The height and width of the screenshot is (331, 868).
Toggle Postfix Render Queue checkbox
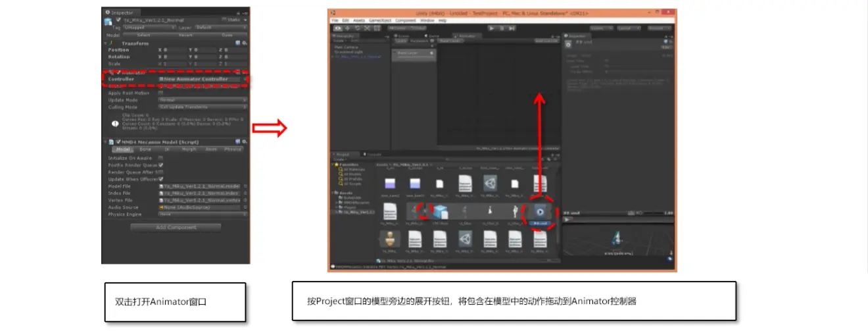pyautogui.click(x=160, y=165)
